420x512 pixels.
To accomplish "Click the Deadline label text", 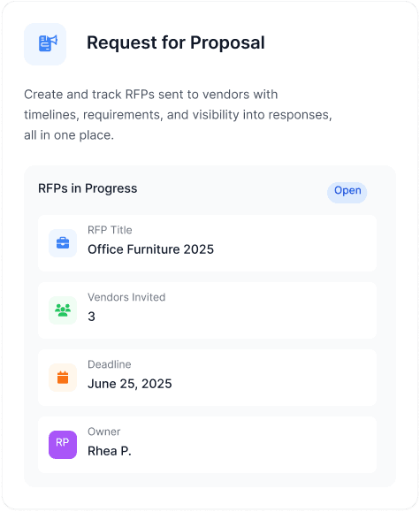I will tap(110, 364).
